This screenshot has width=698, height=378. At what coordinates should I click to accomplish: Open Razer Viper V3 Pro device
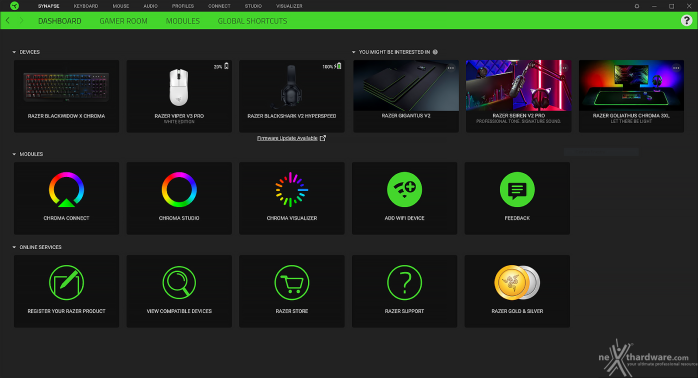tap(179, 96)
